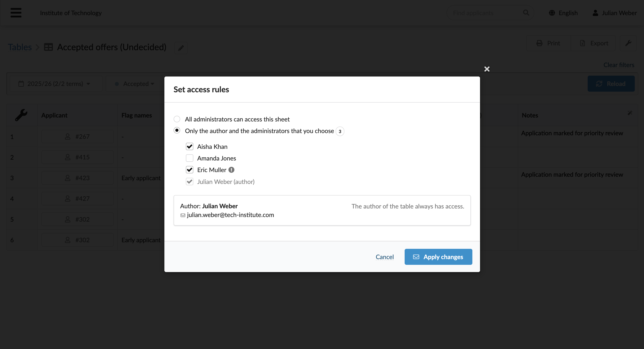Screen dimensions: 644x349
Task: Click Clear filters link
Action: [x=619, y=65]
